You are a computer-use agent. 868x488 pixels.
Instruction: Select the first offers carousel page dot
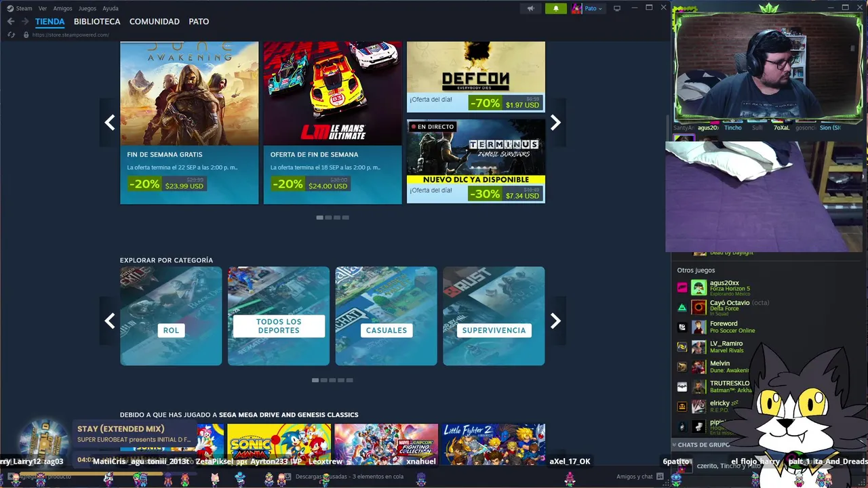[x=319, y=218]
